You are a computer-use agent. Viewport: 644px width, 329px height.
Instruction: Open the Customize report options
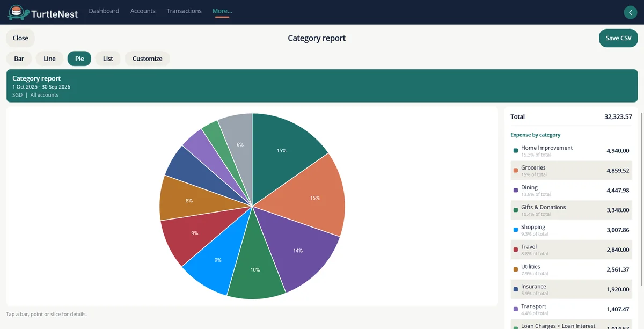[148, 59]
